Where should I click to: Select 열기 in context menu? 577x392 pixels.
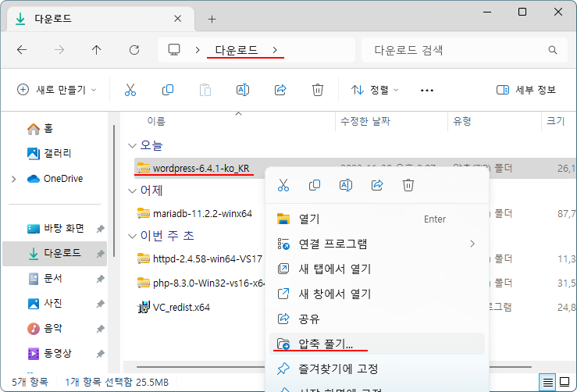tap(377, 219)
